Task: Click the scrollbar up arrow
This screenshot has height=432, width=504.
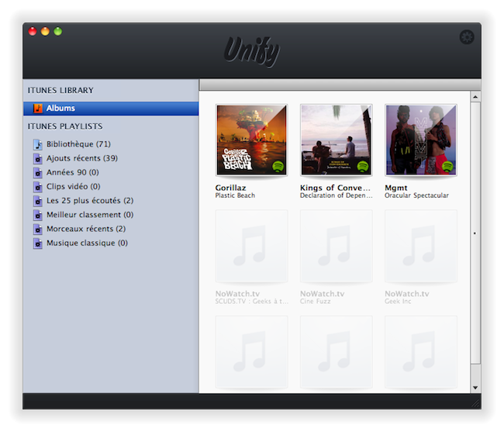Action: click(475, 97)
